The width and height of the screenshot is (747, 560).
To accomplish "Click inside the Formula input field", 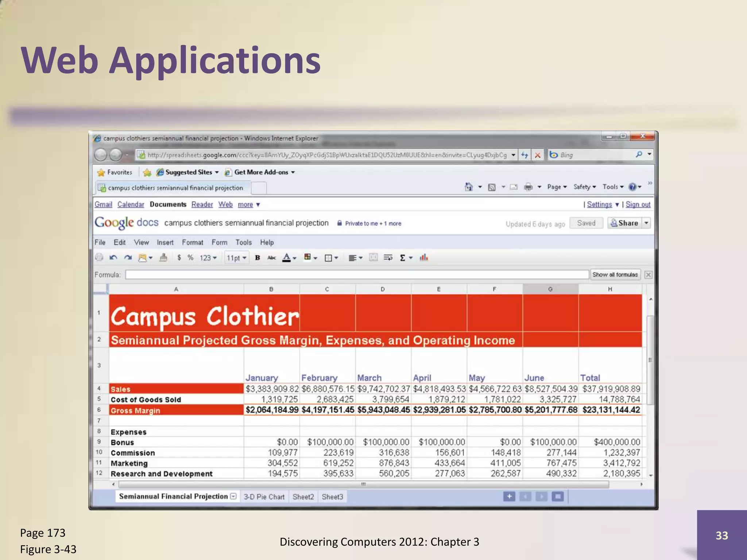I will click(x=357, y=275).
